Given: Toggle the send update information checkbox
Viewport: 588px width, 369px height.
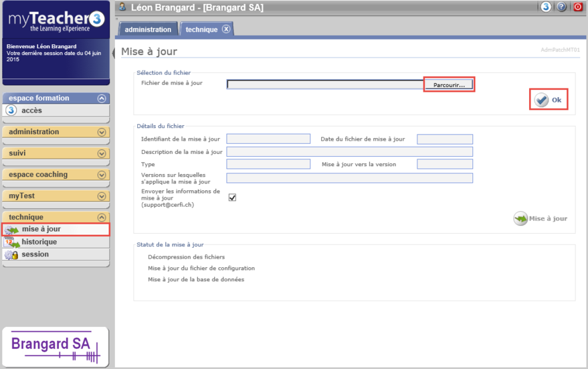Looking at the screenshot, I should click(x=233, y=198).
